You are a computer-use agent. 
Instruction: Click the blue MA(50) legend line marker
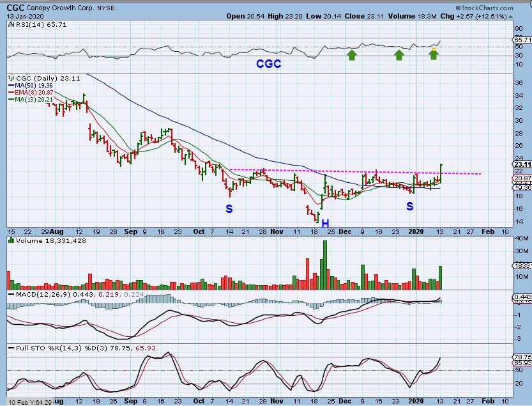click(x=11, y=86)
